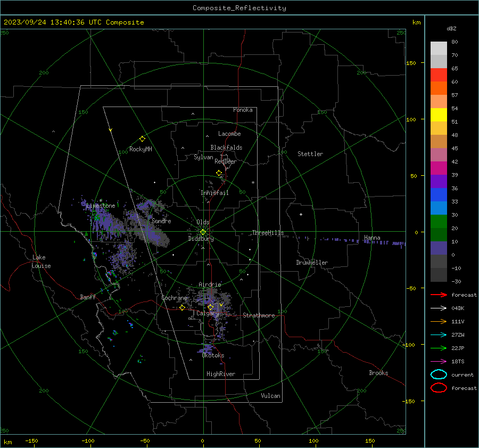Click the 80 dBZ light gray swatch
Image resolution: width=479 pixels, height=448 pixels.
click(x=439, y=48)
